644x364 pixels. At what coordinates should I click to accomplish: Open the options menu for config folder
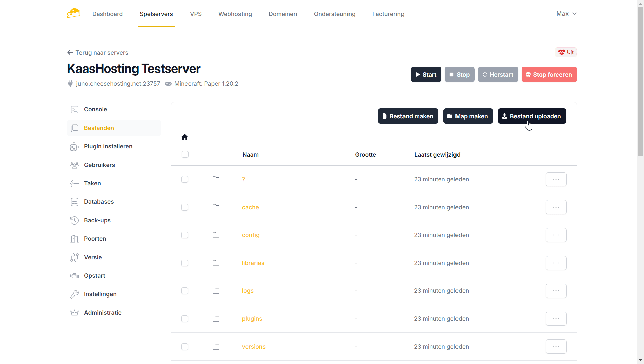coord(556,235)
